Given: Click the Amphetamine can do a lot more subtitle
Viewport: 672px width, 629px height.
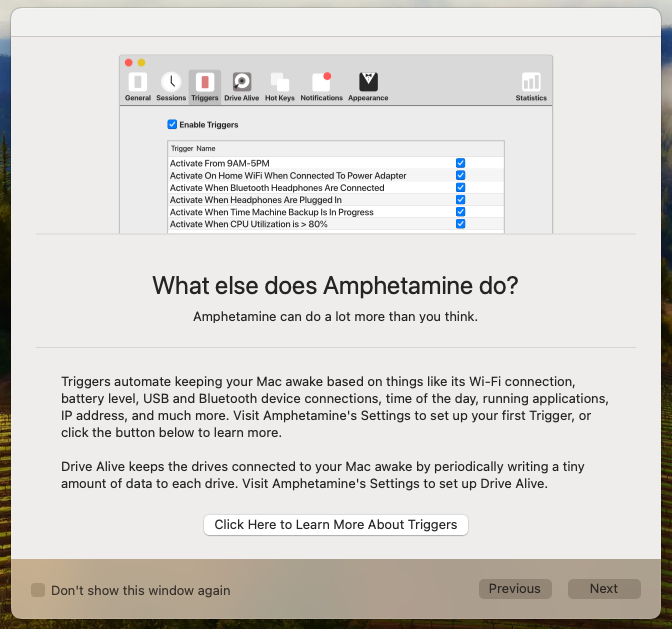Looking at the screenshot, I should (336, 317).
